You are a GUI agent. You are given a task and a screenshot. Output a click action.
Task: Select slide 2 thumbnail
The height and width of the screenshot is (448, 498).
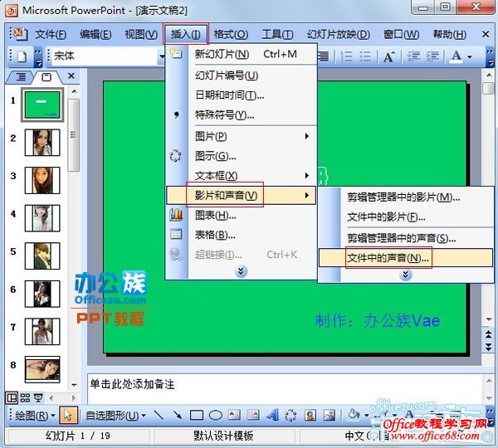(x=42, y=143)
